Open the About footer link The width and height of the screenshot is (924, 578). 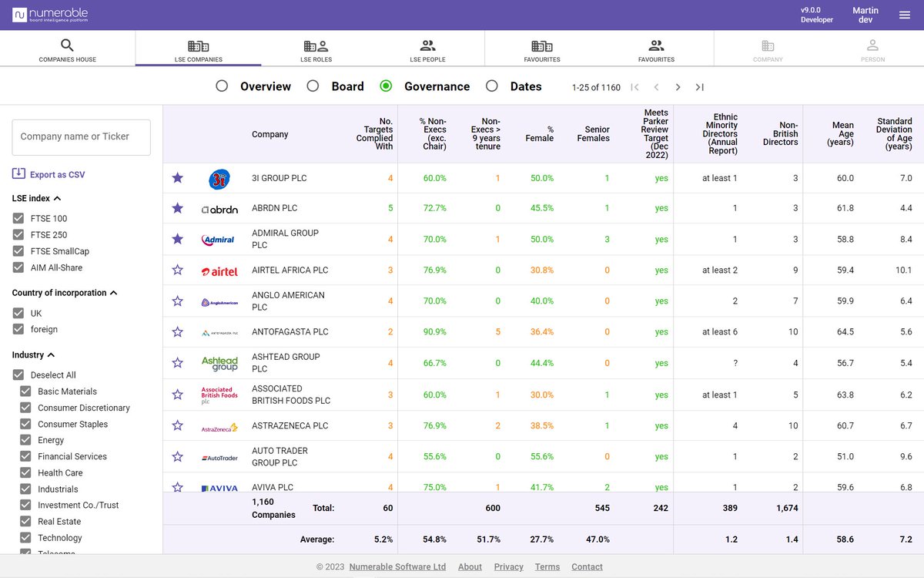(x=470, y=566)
